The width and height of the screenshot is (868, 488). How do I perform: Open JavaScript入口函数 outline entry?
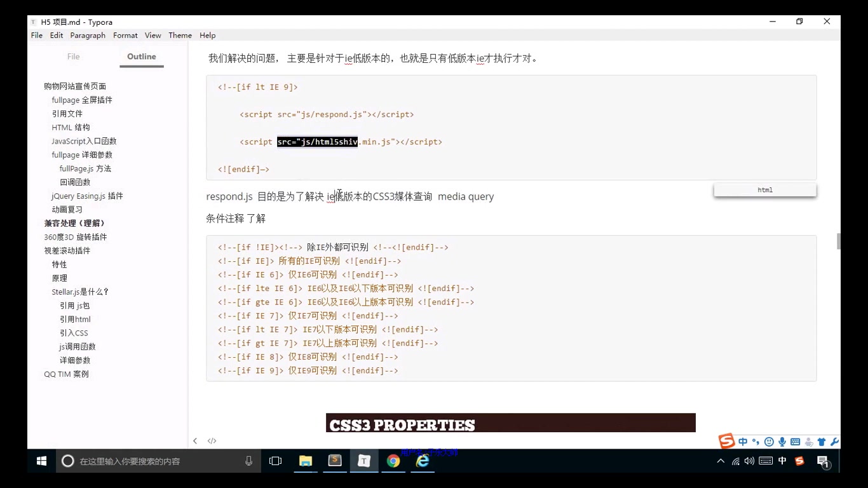(x=84, y=141)
